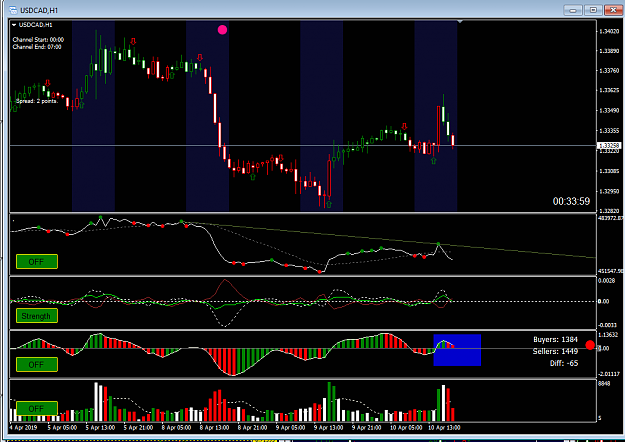Click the 'Channel Start: 00:00' text

[x=38, y=39]
